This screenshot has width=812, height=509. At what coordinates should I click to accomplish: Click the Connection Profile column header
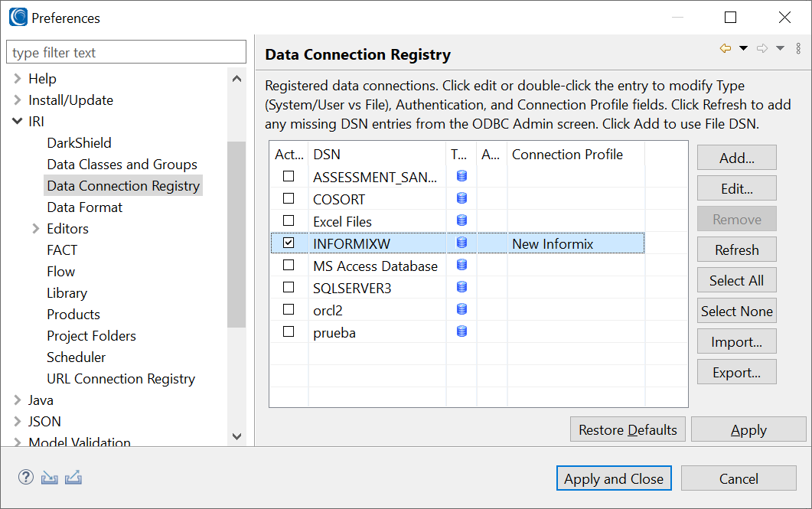576,155
